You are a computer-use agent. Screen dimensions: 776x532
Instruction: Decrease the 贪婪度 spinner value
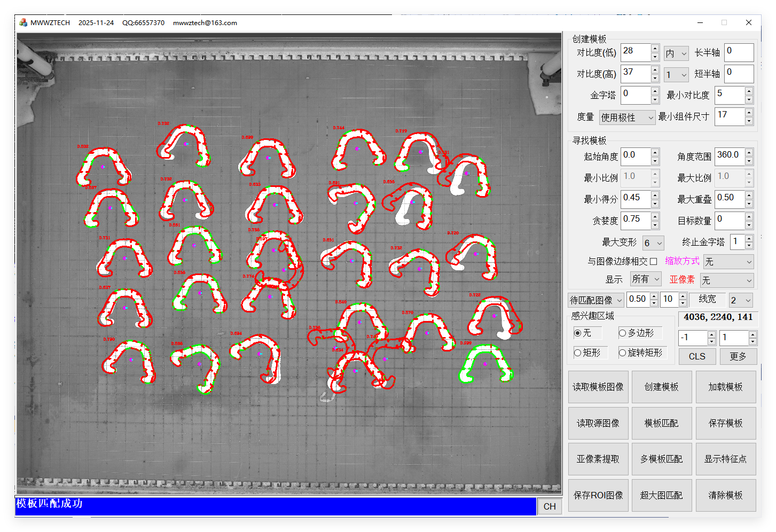point(655,225)
